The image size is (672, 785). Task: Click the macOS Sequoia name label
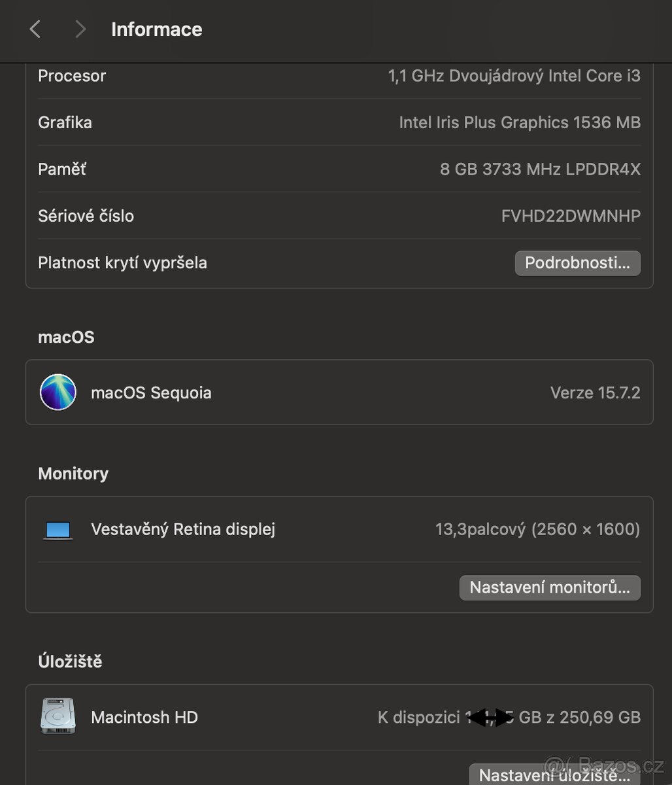[x=151, y=392]
